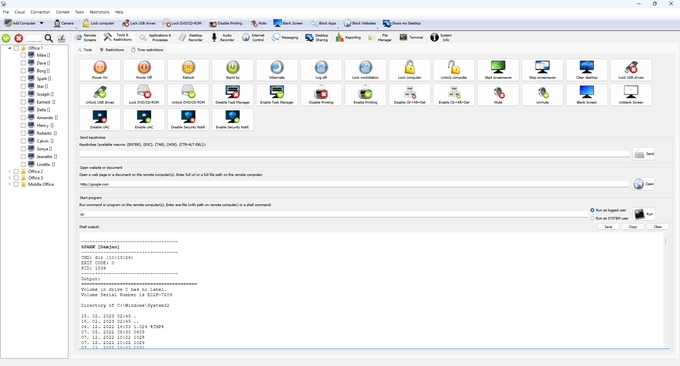Click the Clear shell output button
Screen dimensions: 680x366
[x=657, y=227]
